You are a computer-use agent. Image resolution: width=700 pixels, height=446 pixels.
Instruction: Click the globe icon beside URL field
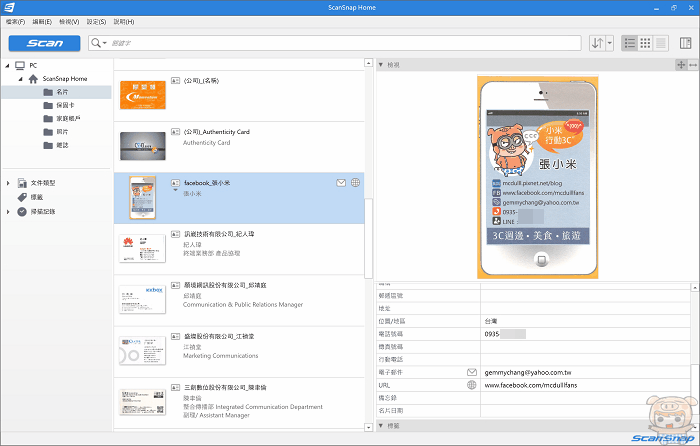coord(472,385)
